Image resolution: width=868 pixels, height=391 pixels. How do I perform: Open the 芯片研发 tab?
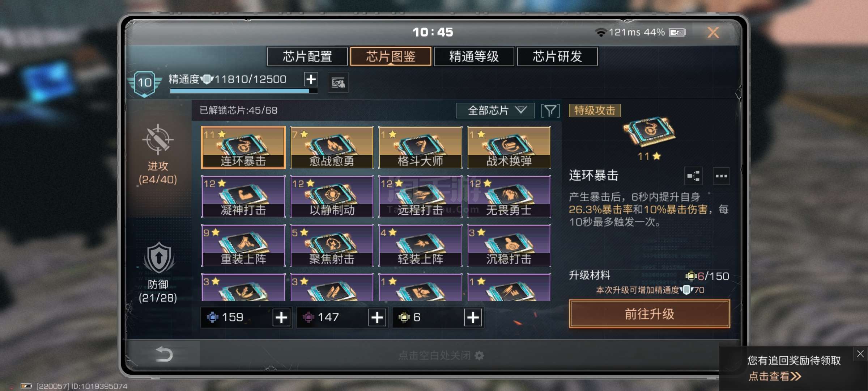(x=557, y=56)
